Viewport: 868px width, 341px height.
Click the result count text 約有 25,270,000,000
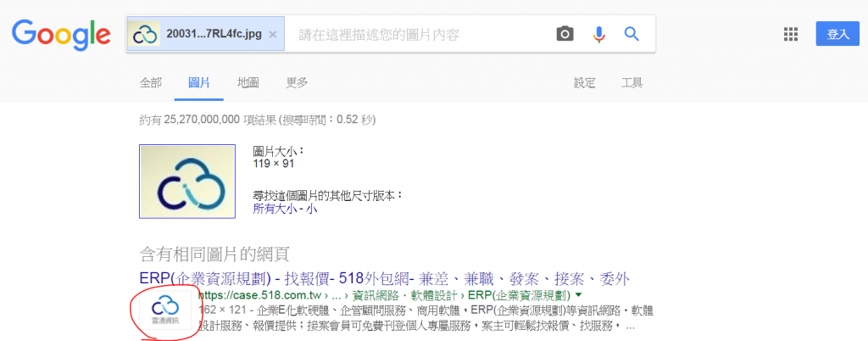[189, 120]
